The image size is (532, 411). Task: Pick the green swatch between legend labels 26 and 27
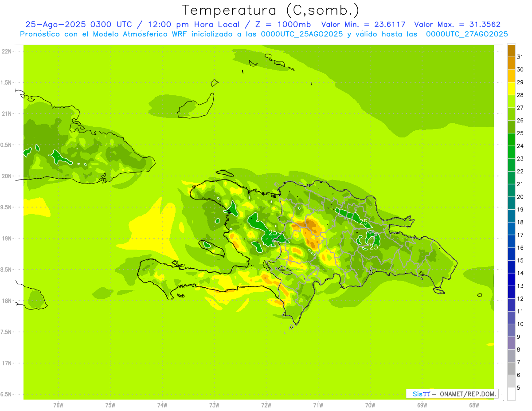511,114
